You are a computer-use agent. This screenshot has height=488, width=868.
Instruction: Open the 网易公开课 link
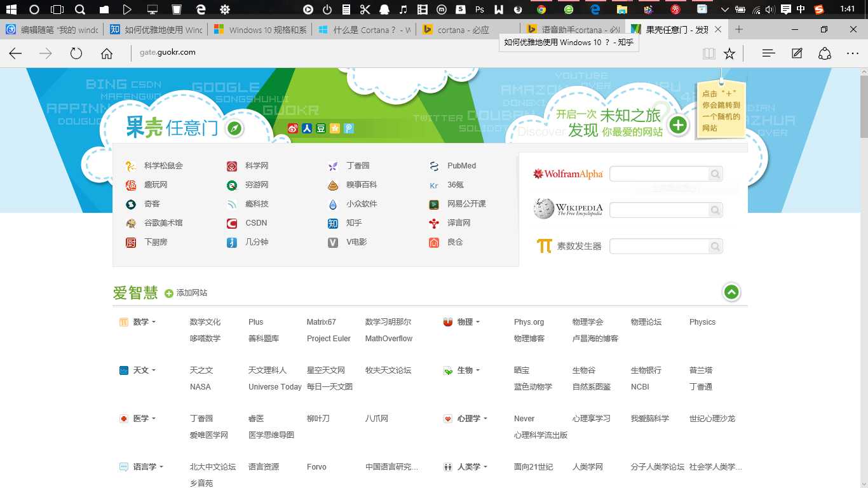tap(466, 204)
